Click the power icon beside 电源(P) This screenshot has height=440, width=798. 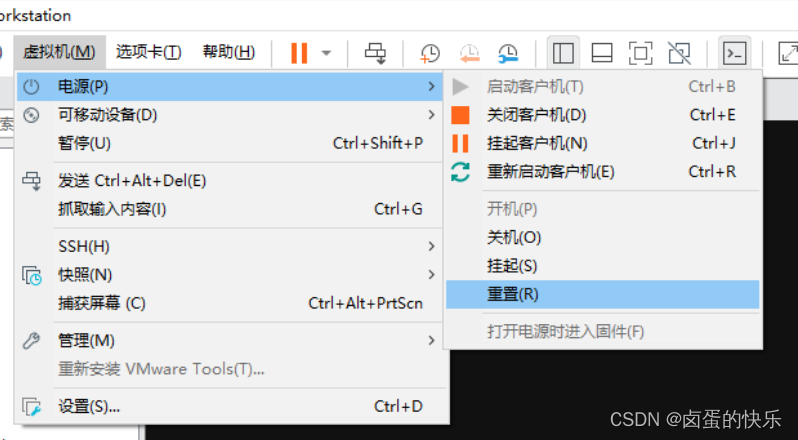[x=32, y=86]
